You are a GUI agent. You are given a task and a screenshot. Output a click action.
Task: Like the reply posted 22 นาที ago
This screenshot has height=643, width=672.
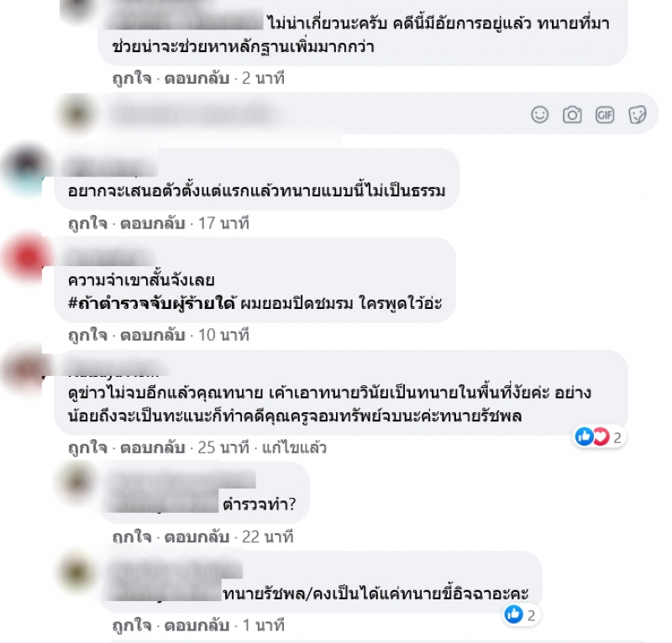tap(132, 536)
